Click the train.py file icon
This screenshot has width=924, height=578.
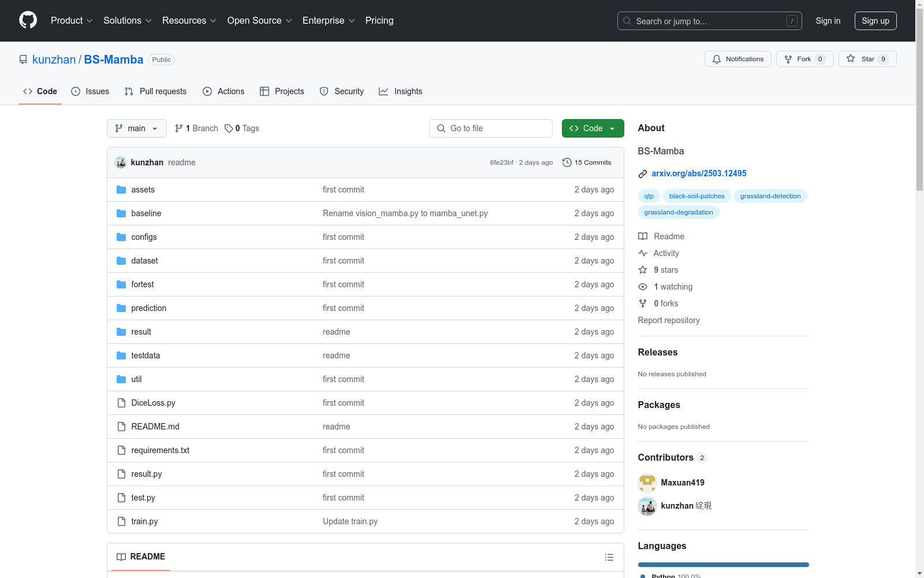121,521
